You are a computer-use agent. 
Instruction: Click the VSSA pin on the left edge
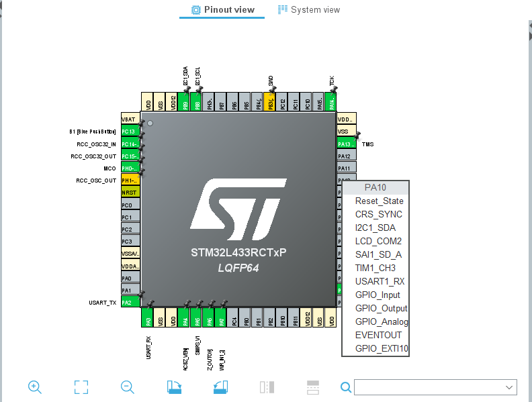[x=130, y=254]
